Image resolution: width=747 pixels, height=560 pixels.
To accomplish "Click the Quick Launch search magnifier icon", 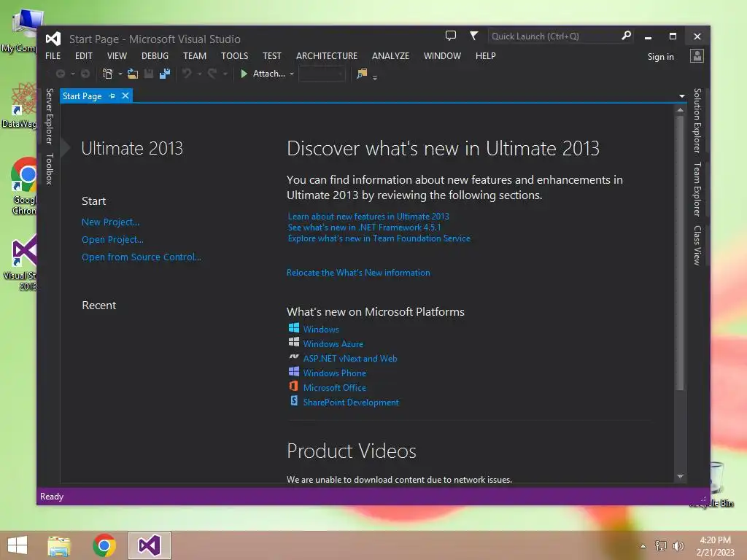I will (x=626, y=36).
